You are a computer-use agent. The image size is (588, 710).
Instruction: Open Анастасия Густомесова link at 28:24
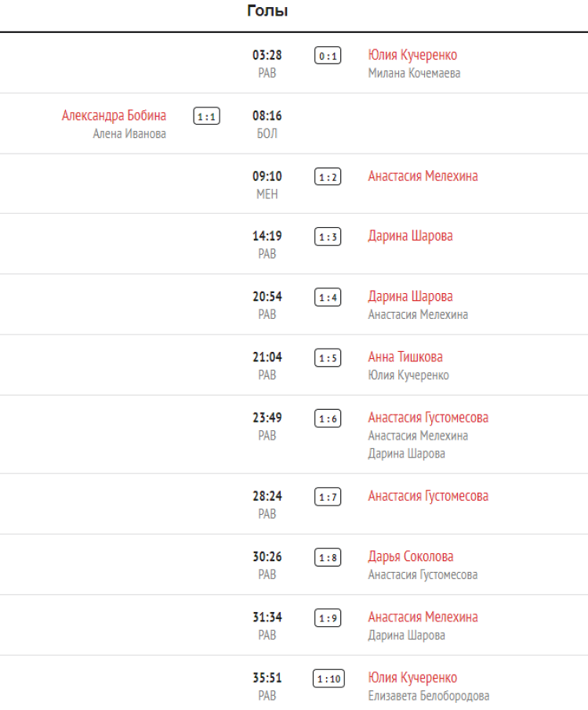click(428, 496)
